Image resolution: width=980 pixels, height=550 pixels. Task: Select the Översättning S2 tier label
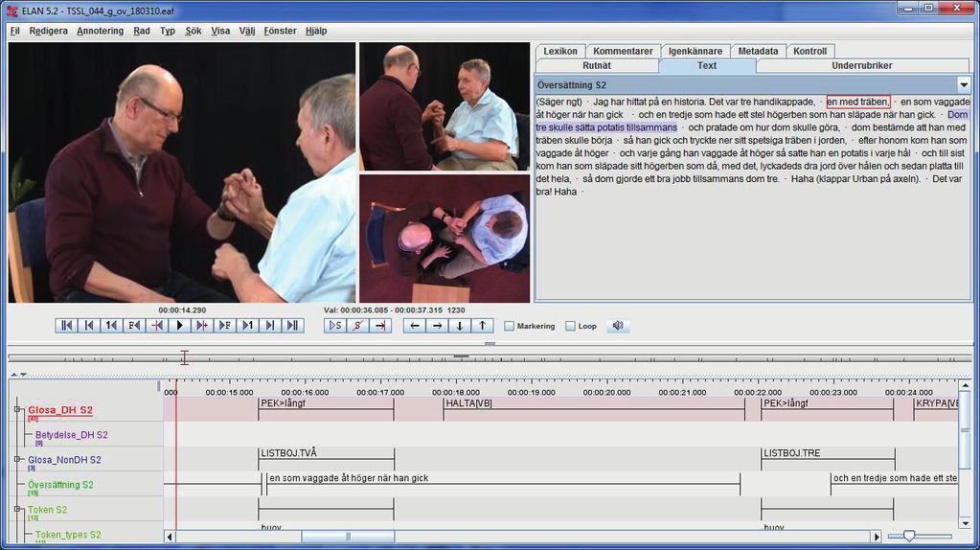[x=60, y=485]
